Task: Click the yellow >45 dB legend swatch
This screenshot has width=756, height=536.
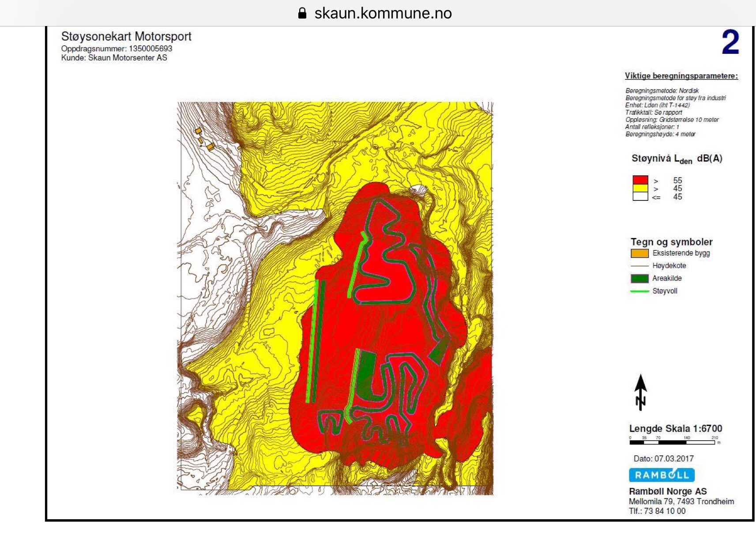Action: coord(640,189)
